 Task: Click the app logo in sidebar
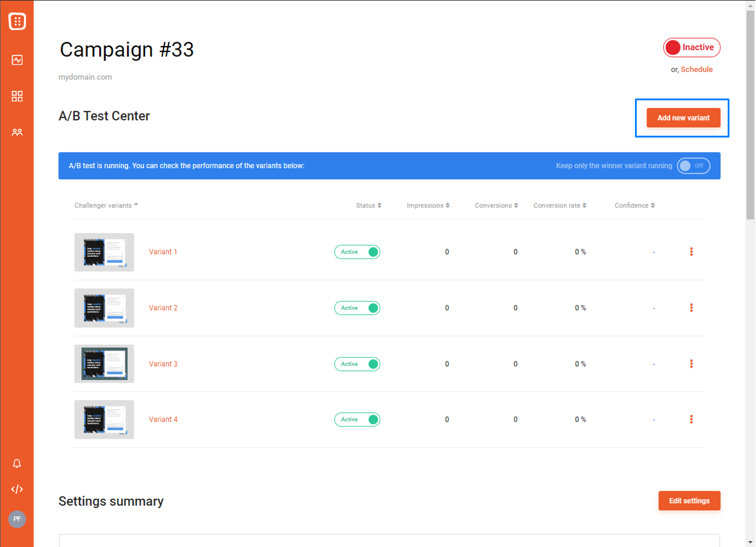[17, 22]
